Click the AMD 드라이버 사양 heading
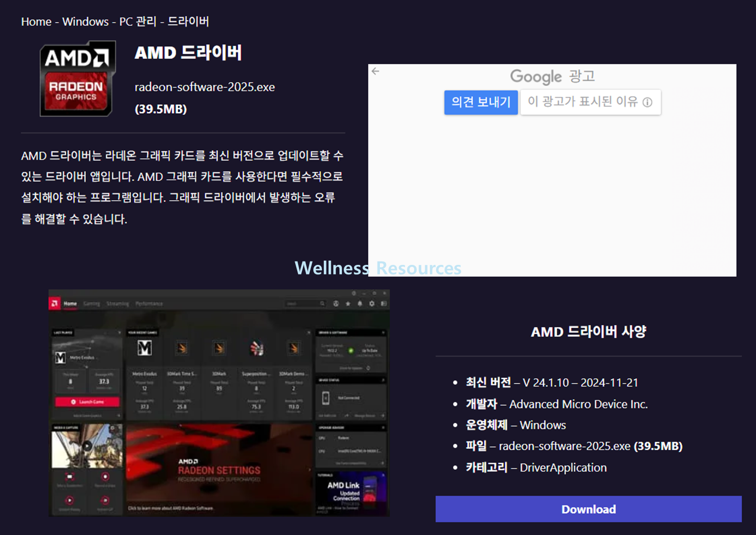The image size is (756, 535). (x=588, y=331)
